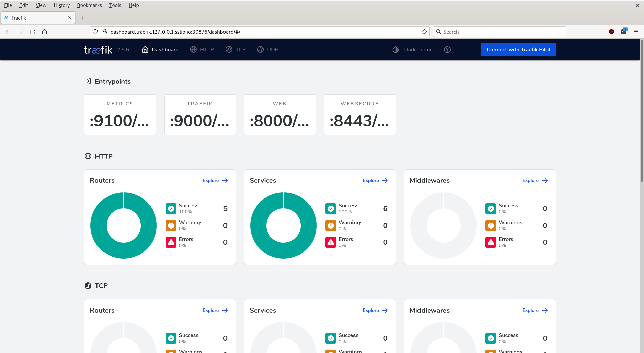Explore HTTP Middlewares
Screen dimensions: 644x353
(x=535, y=181)
